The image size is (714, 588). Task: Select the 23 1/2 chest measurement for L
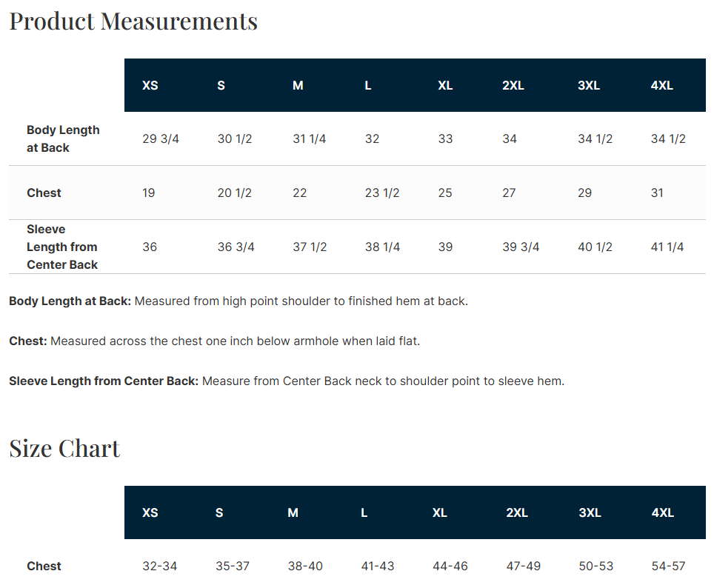point(381,193)
